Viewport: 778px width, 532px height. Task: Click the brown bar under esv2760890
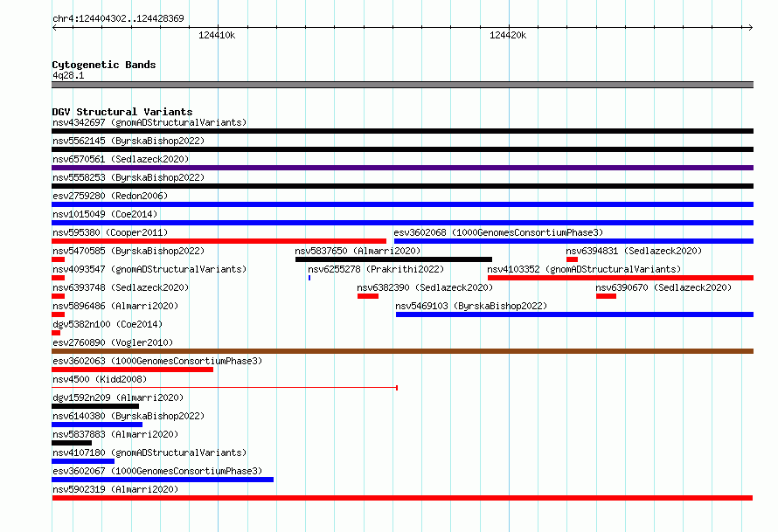(402, 351)
